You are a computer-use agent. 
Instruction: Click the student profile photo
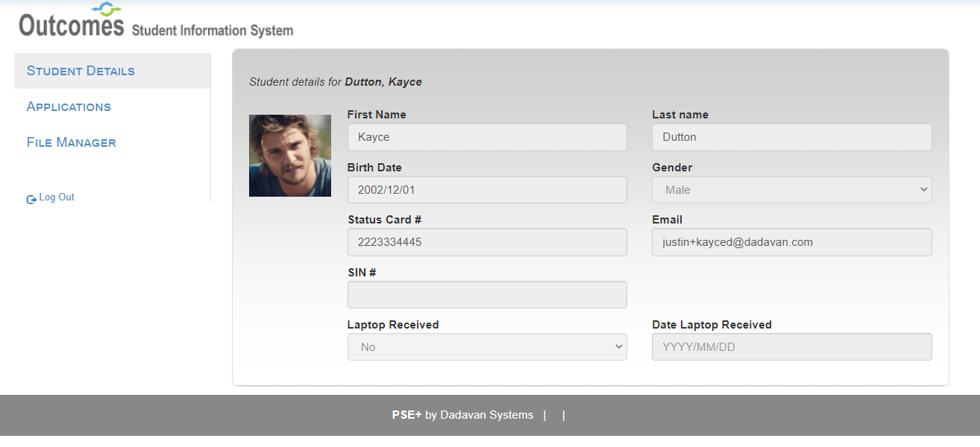point(290,156)
